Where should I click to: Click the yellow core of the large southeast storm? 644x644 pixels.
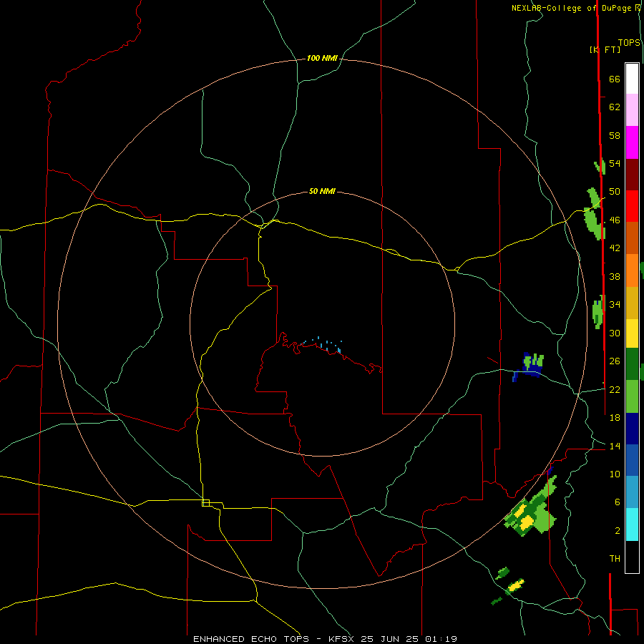(527, 522)
